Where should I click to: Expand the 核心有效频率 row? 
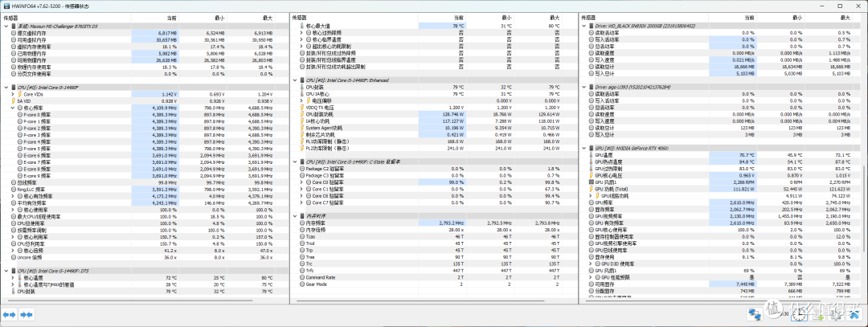point(12,195)
